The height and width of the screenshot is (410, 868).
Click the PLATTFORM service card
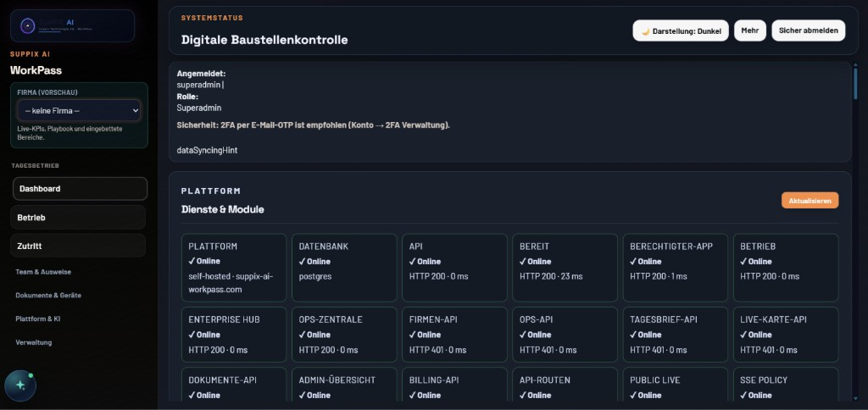point(234,268)
